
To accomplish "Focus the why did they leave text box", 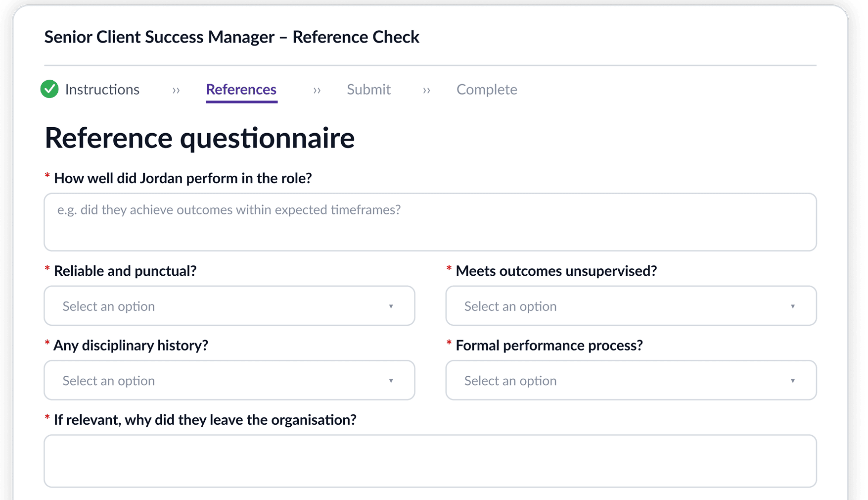I will pos(430,461).
